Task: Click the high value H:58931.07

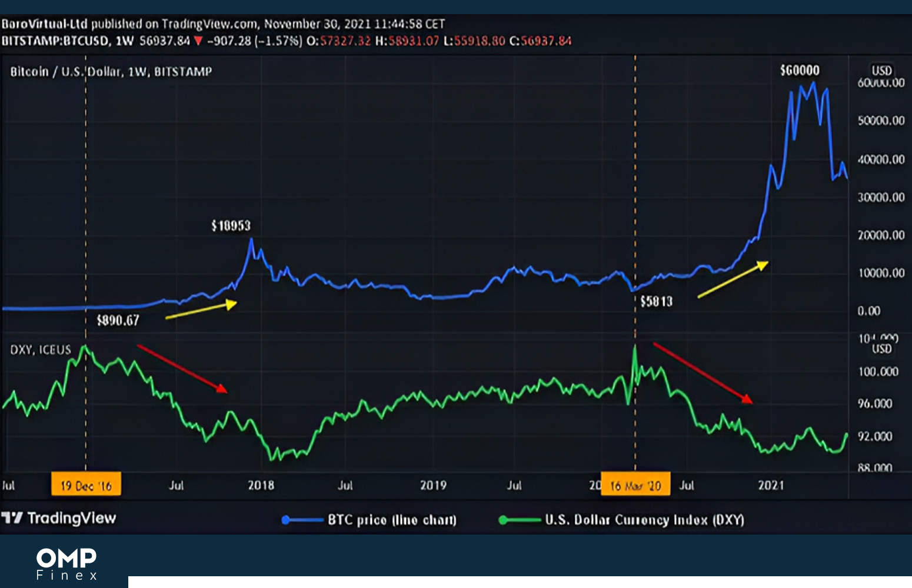Action: (x=407, y=41)
